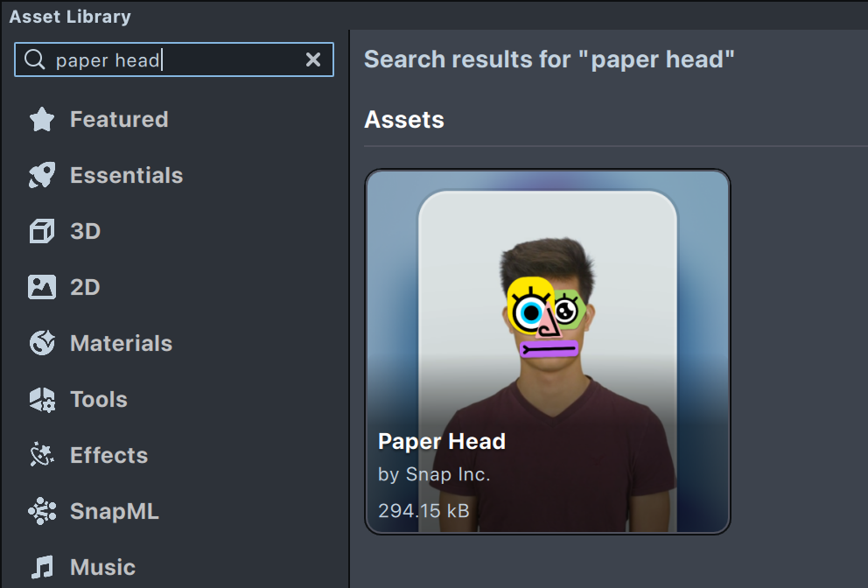Screen dimensions: 868x588
Task: Show the Effects category
Action: (x=109, y=455)
